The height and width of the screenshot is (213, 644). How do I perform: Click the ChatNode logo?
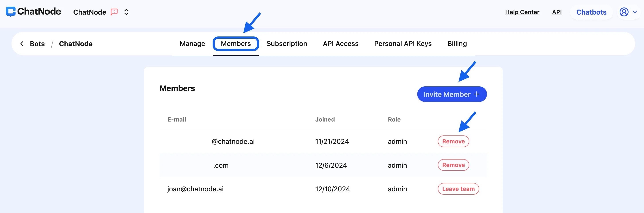pyautogui.click(x=33, y=11)
